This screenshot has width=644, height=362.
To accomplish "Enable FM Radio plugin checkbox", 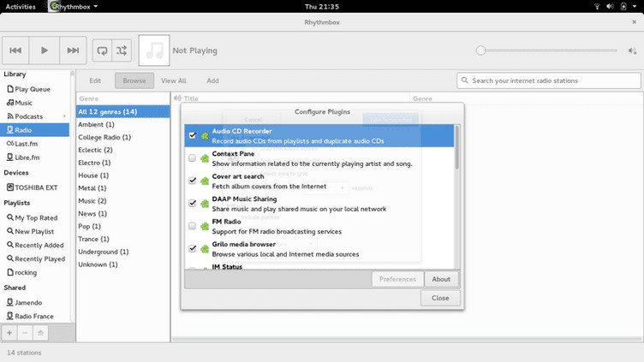I will tap(192, 226).
